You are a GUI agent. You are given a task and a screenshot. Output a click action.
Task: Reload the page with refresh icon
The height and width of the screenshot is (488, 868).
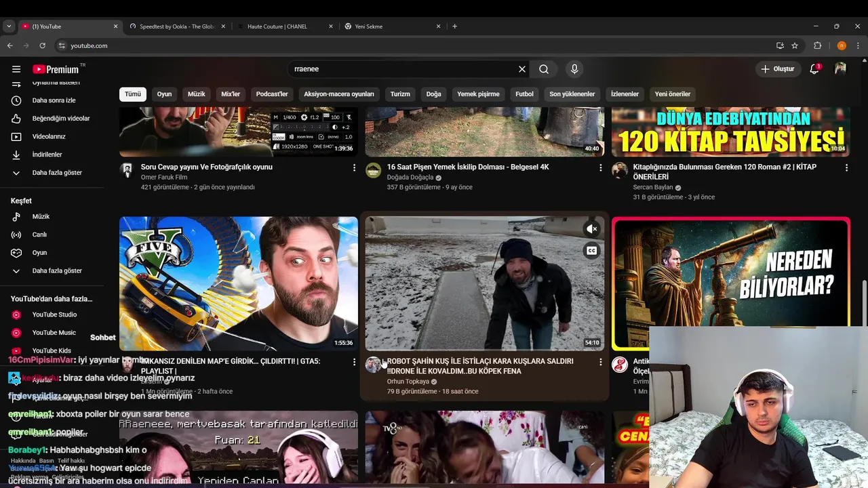tap(42, 45)
